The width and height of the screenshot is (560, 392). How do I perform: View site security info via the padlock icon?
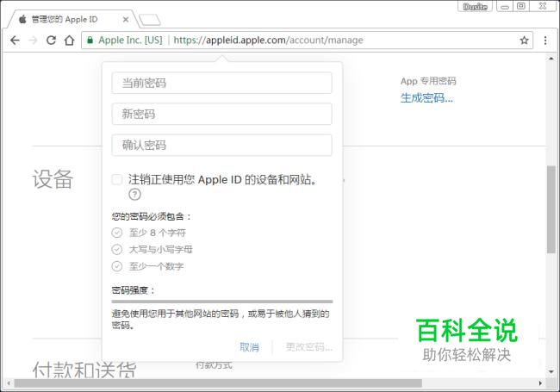tap(90, 40)
